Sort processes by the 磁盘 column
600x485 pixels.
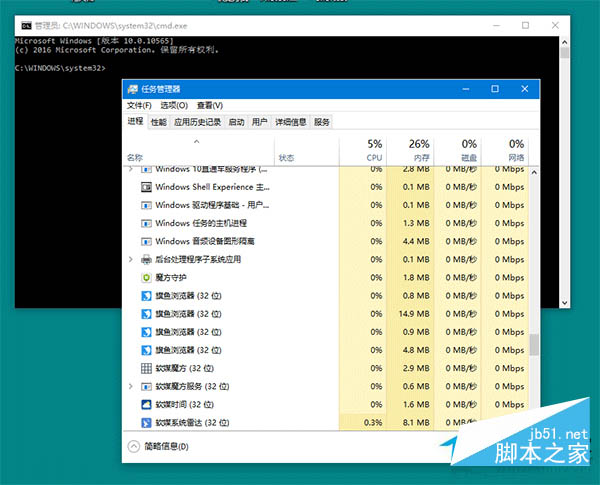[x=457, y=150]
